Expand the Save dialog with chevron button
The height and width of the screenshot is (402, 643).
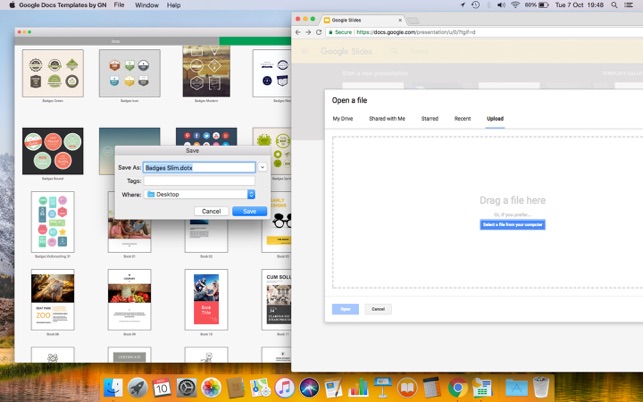pyautogui.click(x=262, y=167)
